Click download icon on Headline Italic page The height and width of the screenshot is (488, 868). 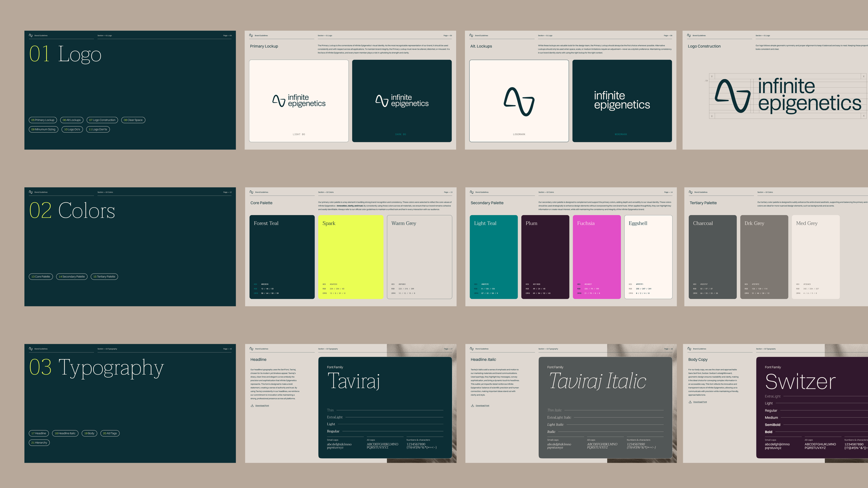coord(472,405)
